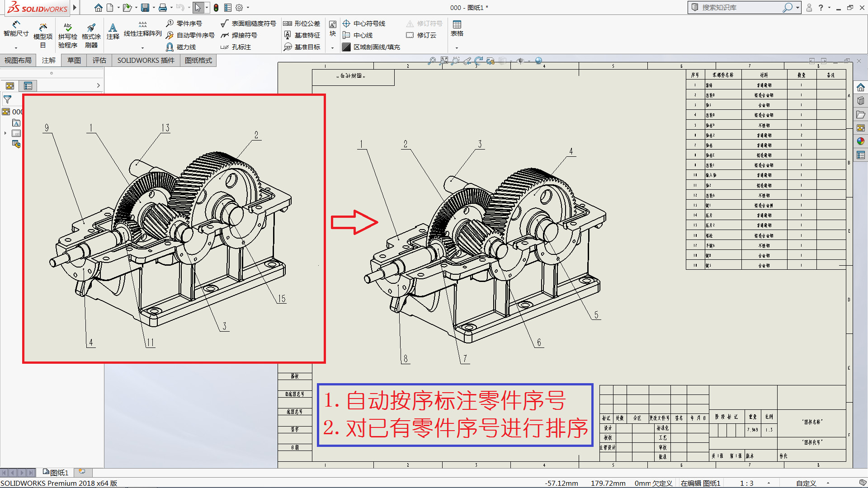The height and width of the screenshot is (488, 868).
Task: Select the Smart Dimension tool
Action: [x=16, y=29]
